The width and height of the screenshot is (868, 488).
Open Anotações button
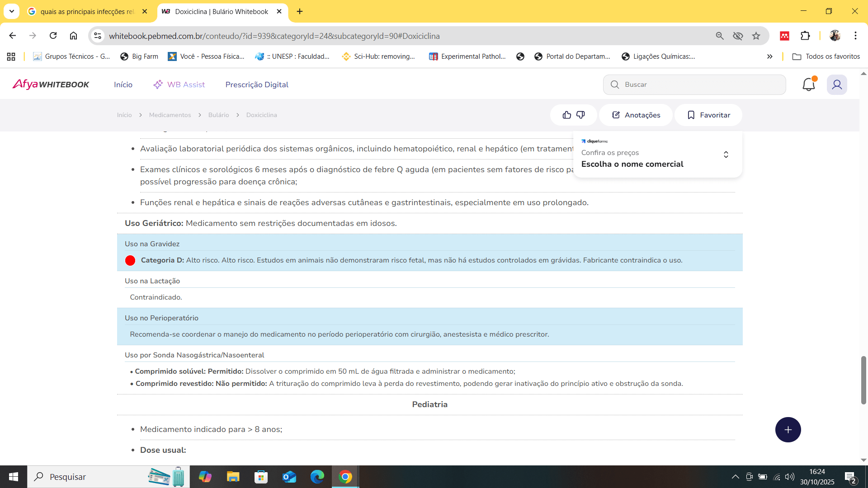click(x=636, y=115)
